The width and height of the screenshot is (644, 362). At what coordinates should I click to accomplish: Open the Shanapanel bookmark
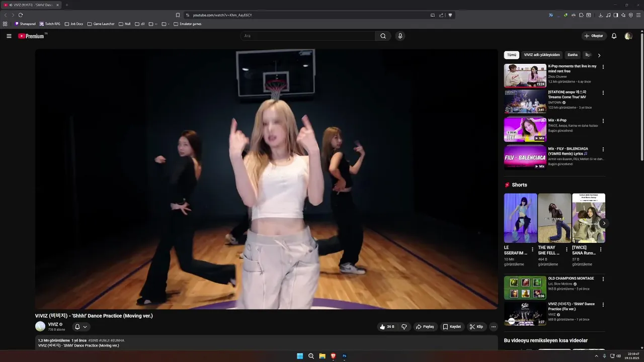pyautogui.click(x=25, y=24)
